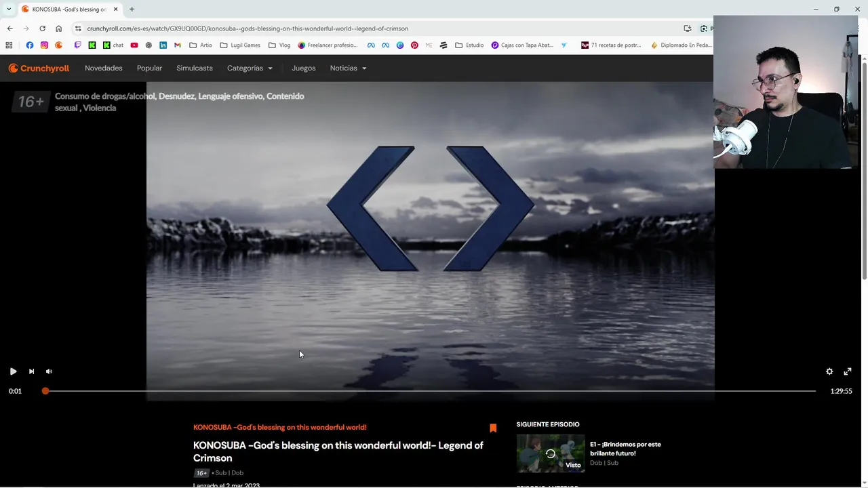Open the YouTube bookmark

pyautogui.click(x=134, y=45)
